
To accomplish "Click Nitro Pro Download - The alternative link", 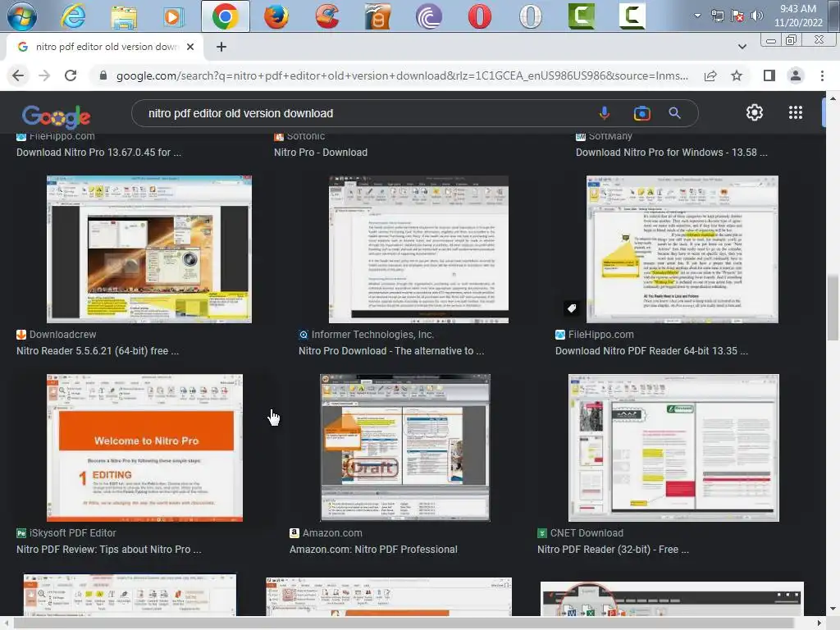I will pyautogui.click(x=391, y=351).
